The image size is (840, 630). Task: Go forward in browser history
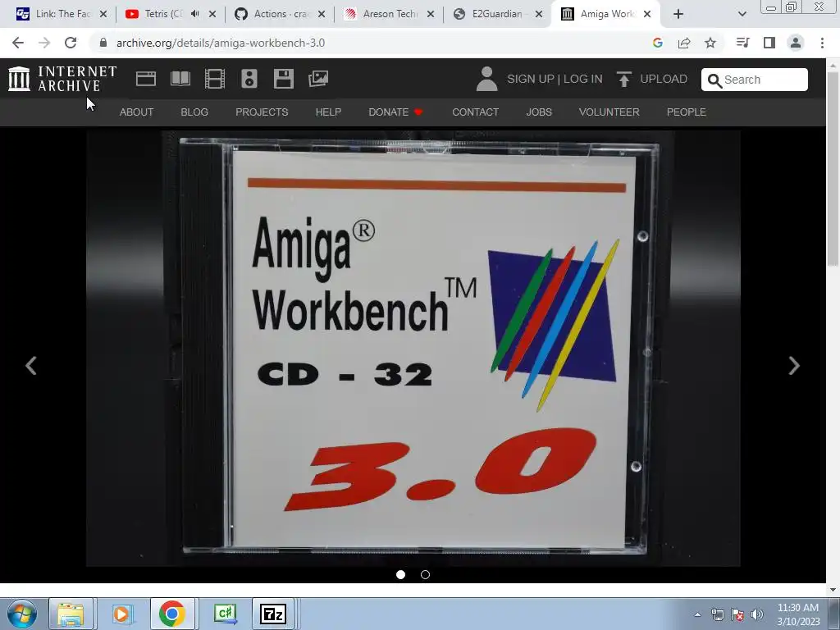pos(44,43)
